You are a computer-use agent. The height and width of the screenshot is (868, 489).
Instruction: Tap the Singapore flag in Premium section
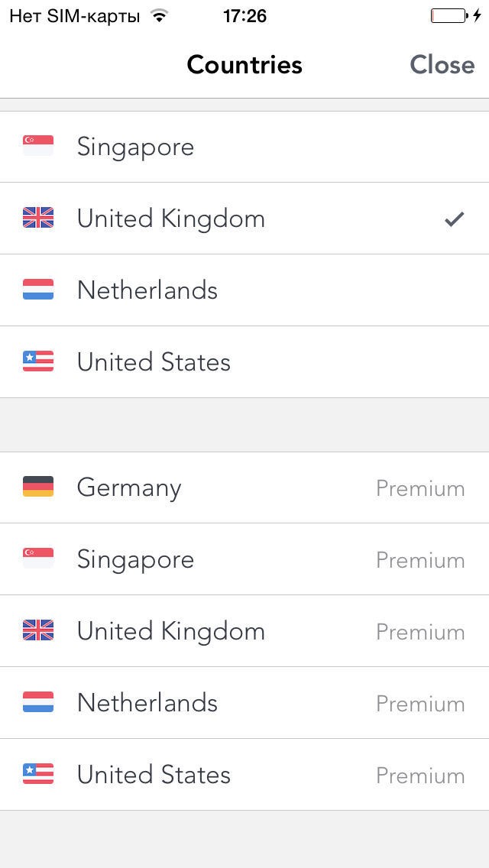pyautogui.click(x=37, y=559)
